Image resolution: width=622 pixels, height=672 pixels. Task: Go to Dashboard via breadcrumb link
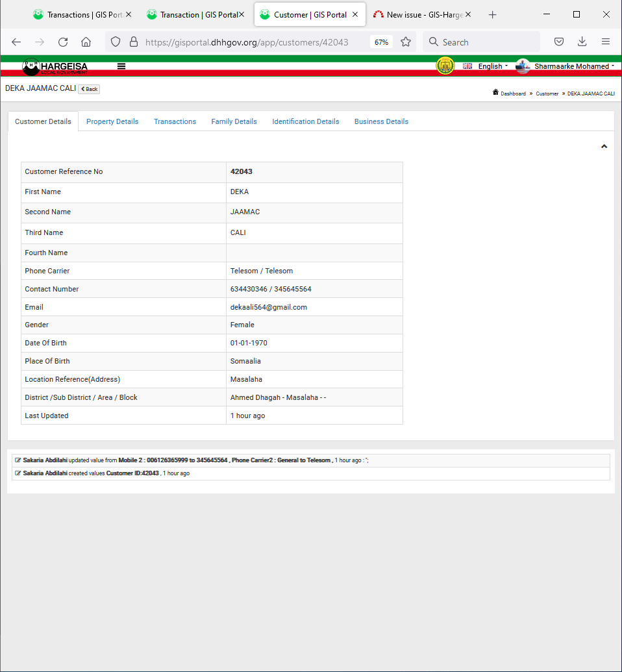click(513, 93)
